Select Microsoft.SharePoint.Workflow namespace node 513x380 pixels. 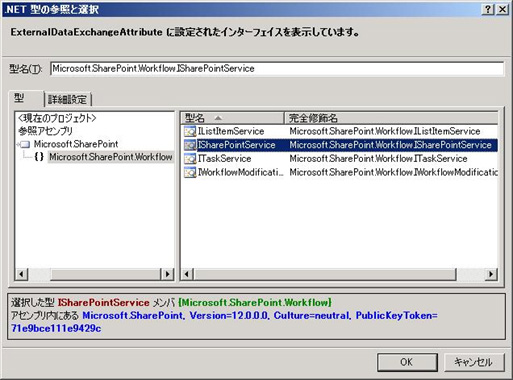pyautogui.click(x=111, y=157)
